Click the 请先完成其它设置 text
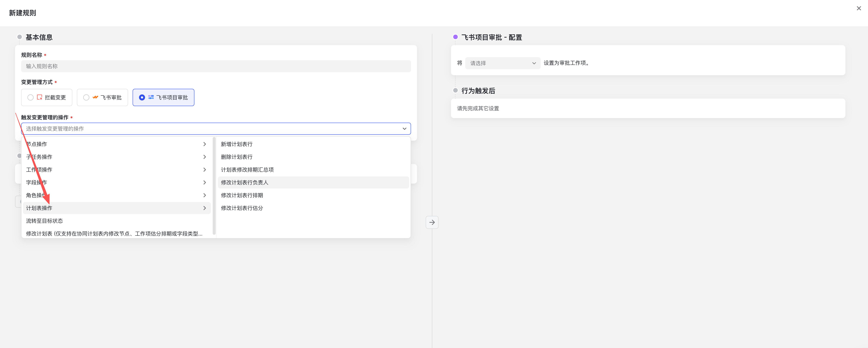This screenshot has width=868, height=348. 478,108
